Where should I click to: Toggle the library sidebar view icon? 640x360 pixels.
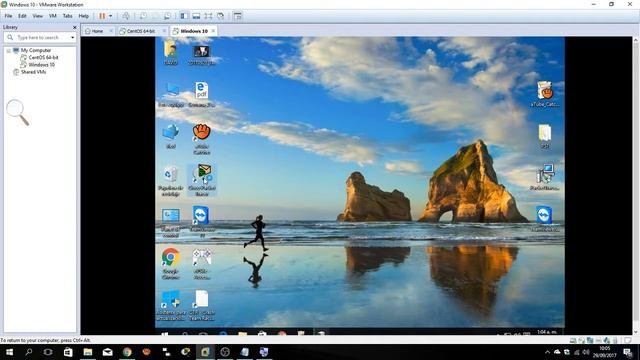[184, 16]
